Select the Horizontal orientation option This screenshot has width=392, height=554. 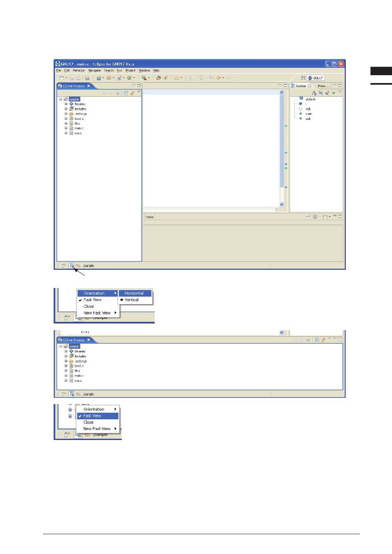(x=134, y=293)
